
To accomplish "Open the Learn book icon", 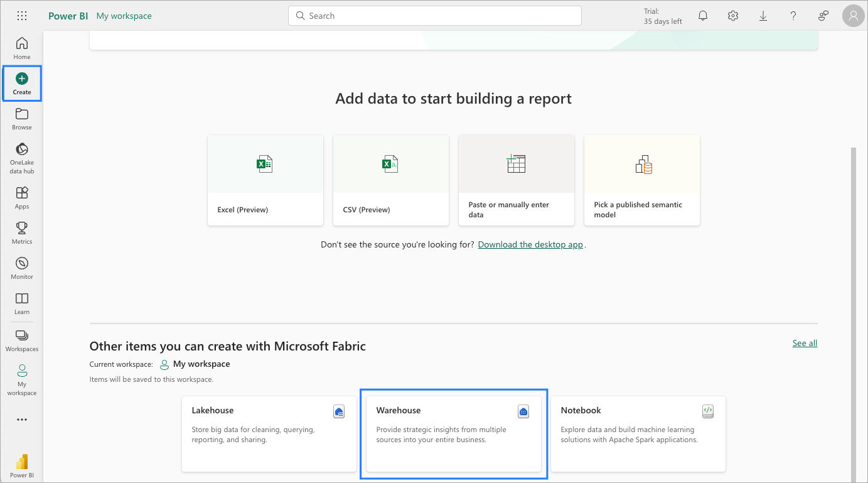I will (x=22, y=303).
